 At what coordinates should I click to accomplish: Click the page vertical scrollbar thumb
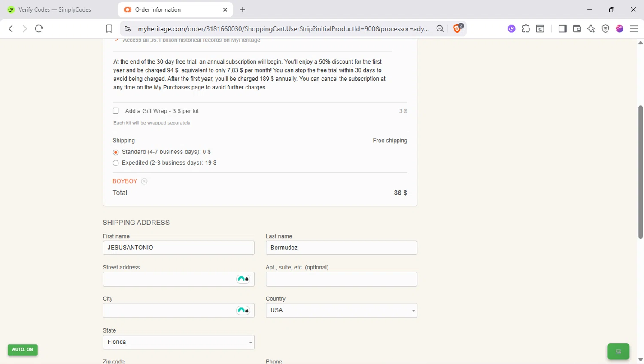click(641, 172)
